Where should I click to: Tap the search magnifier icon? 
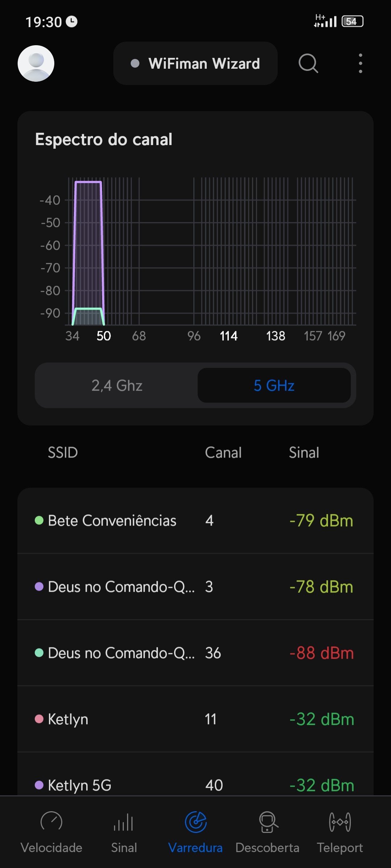click(x=308, y=63)
